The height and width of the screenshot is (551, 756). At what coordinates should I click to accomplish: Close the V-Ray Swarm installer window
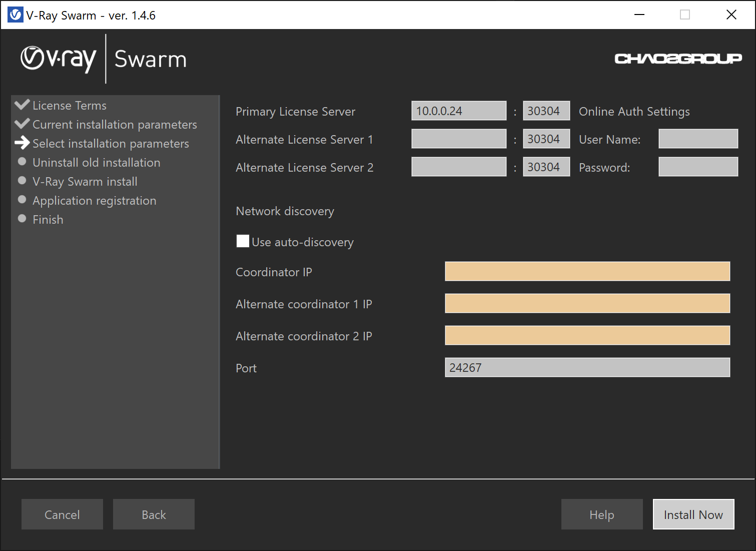pyautogui.click(x=731, y=15)
